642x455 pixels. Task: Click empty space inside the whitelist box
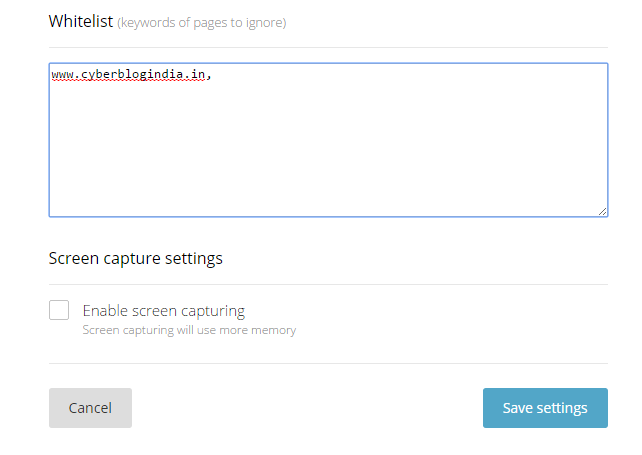pos(328,156)
